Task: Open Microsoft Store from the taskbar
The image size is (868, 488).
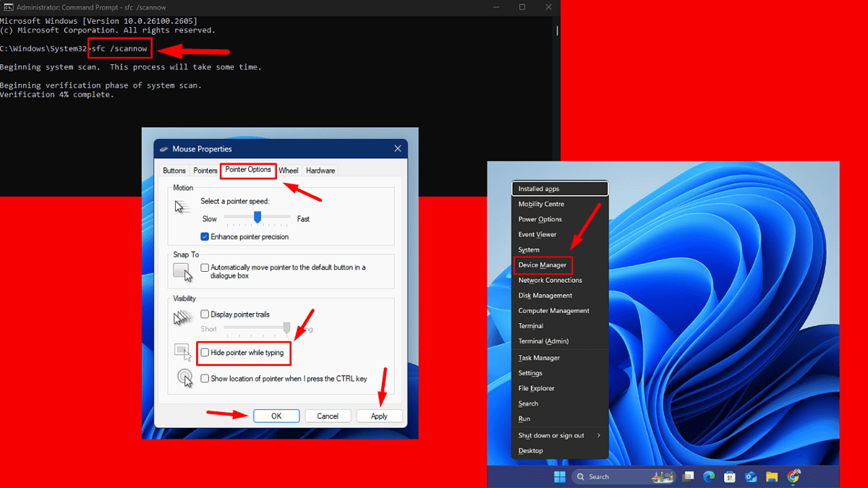Action: (x=731, y=476)
